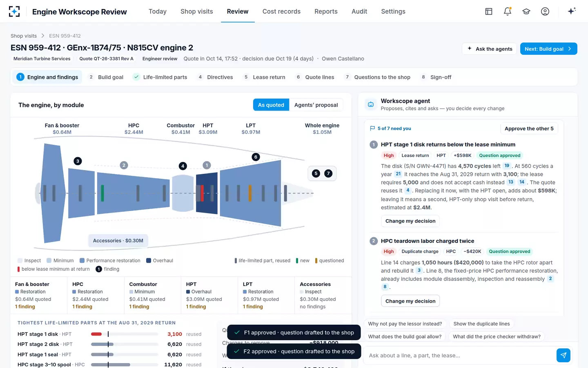The image size is (588, 368).
Task: Open the user account icon
Action: pos(545,11)
